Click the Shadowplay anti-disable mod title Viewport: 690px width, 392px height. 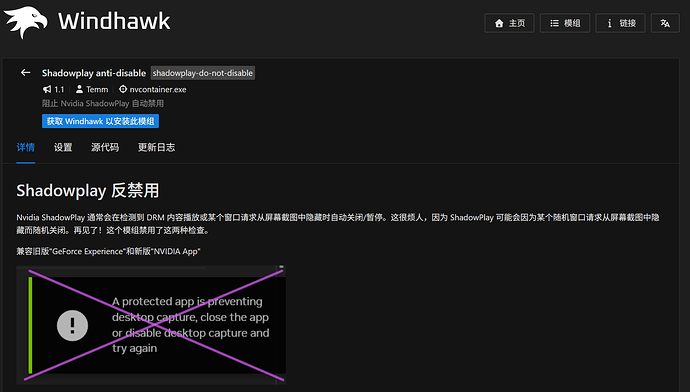[94, 73]
